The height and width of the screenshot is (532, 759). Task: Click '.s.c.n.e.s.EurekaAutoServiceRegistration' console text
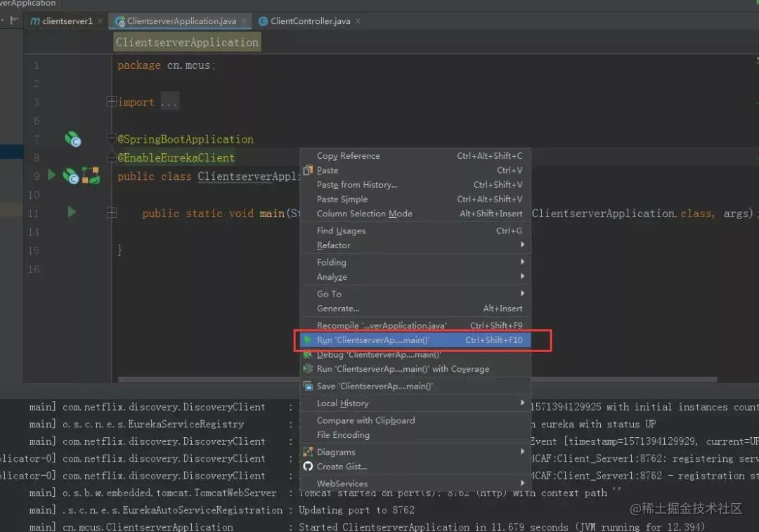click(x=172, y=510)
